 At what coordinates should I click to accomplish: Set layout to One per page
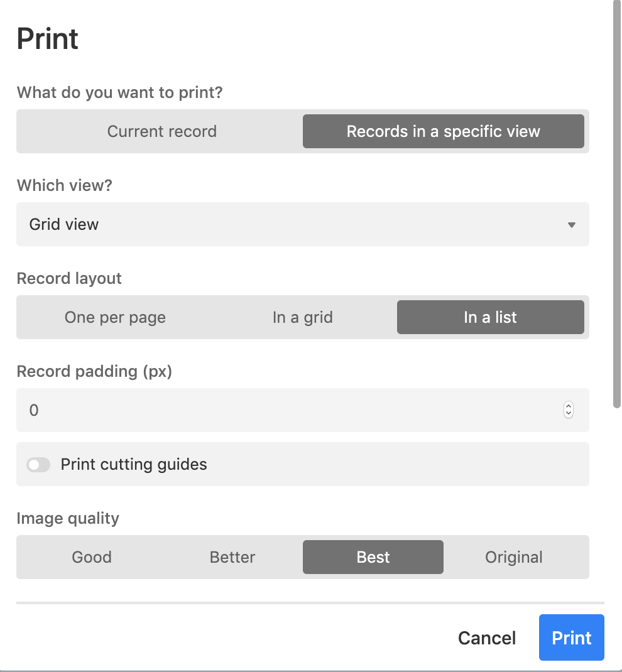(x=115, y=317)
